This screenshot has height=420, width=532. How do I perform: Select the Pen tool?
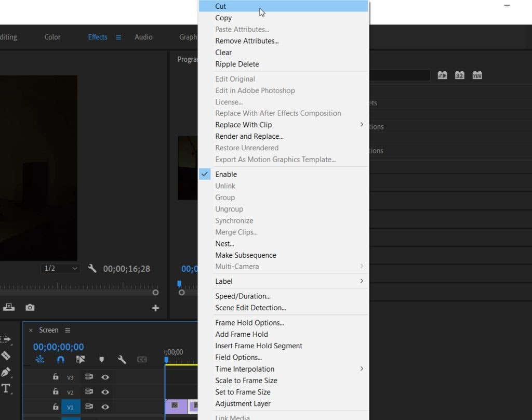pos(6,372)
